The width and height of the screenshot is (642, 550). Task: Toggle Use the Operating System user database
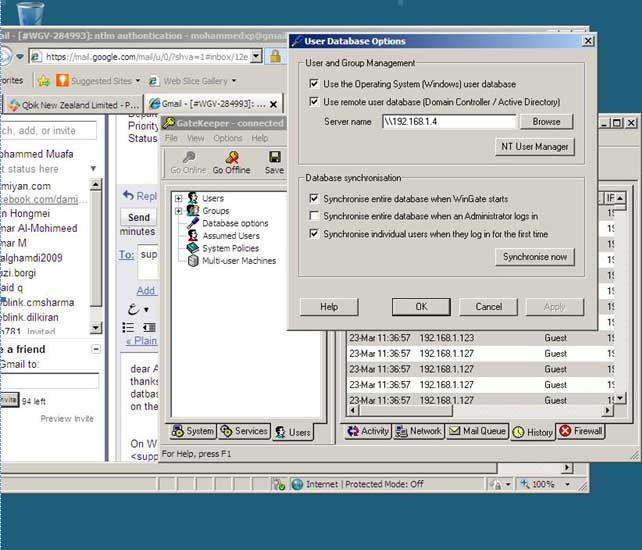[x=314, y=84]
